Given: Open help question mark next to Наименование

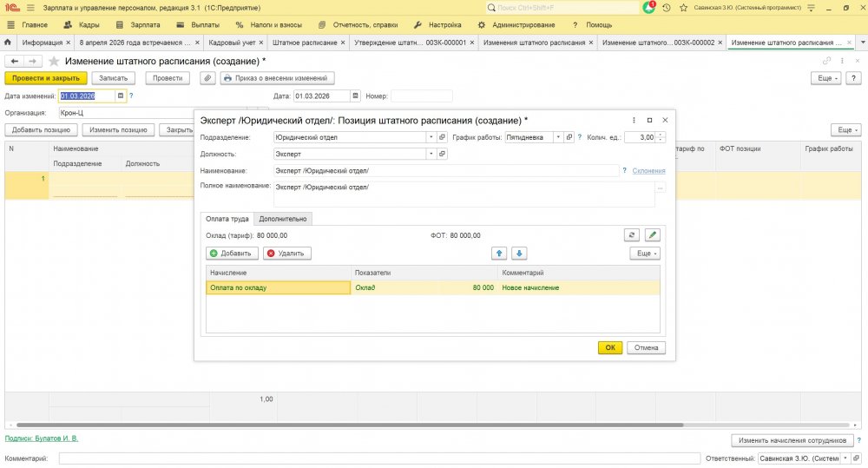Looking at the screenshot, I should [x=624, y=170].
